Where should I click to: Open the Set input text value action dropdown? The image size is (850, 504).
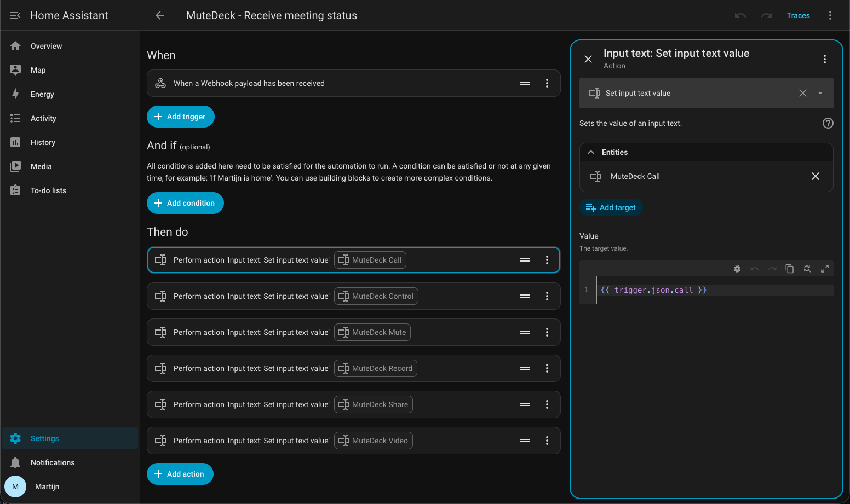click(820, 93)
